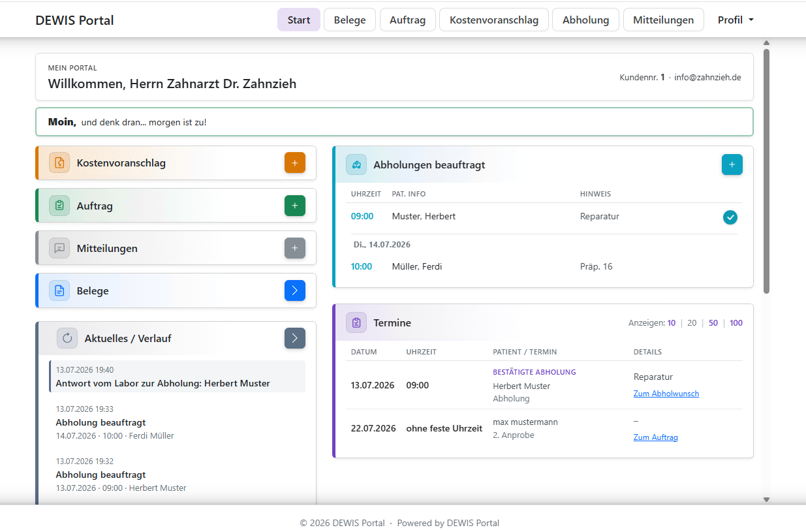The image size is (806, 532).
Task: Click the orange plus button on Kostenvoranschlag card
Action: pos(295,163)
